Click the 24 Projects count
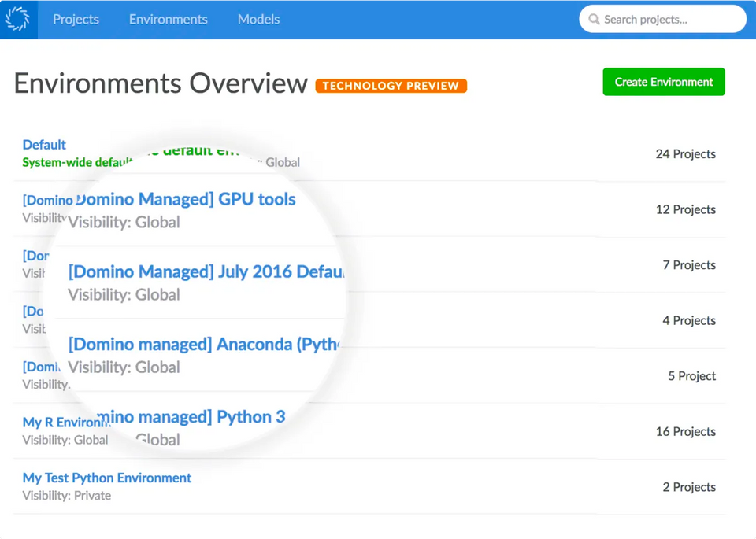Screen dimensions: 756x539 (685, 154)
